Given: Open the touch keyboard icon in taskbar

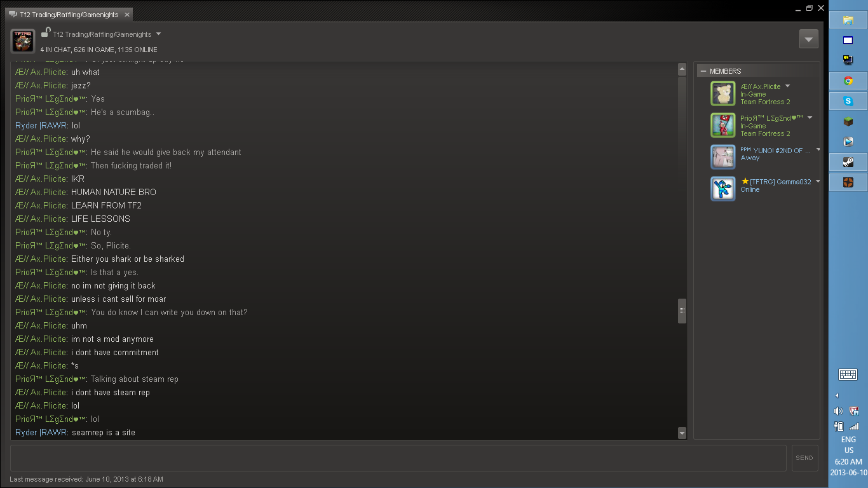Looking at the screenshot, I should coord(848,374).
